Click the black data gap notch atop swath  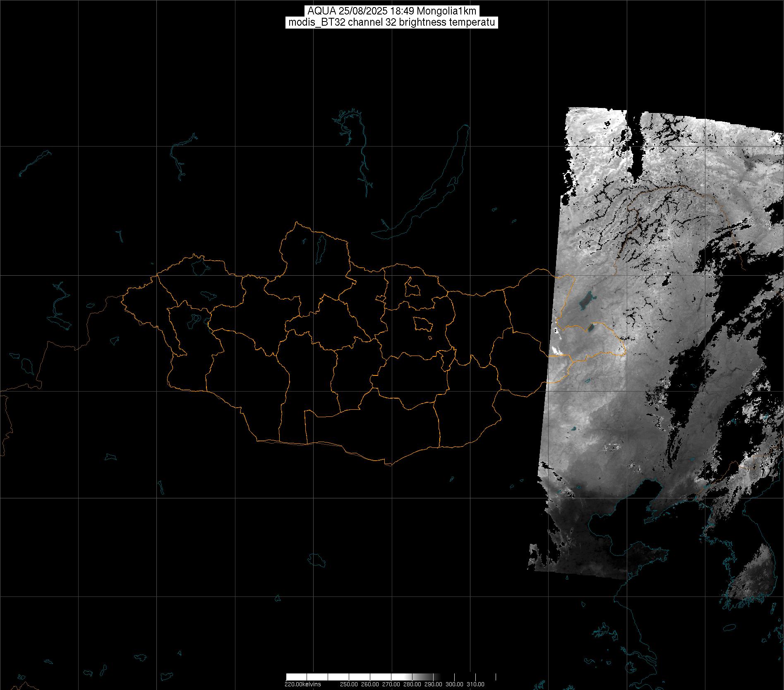633,141
